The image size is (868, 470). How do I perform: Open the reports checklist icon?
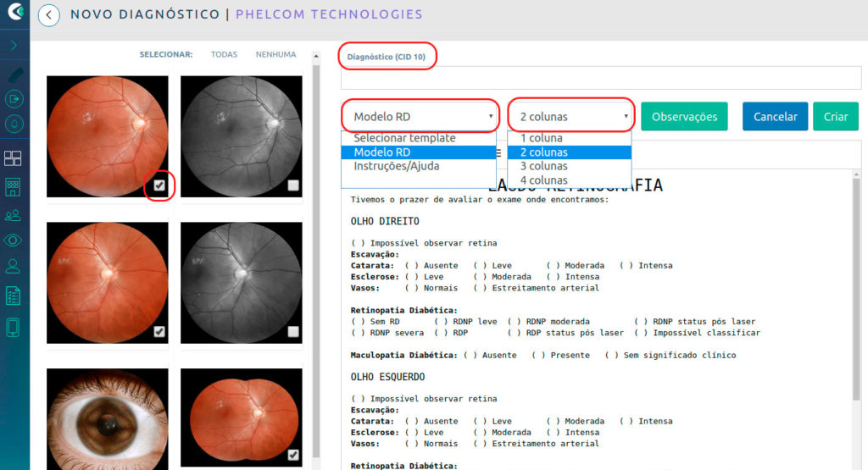point(13,296)
